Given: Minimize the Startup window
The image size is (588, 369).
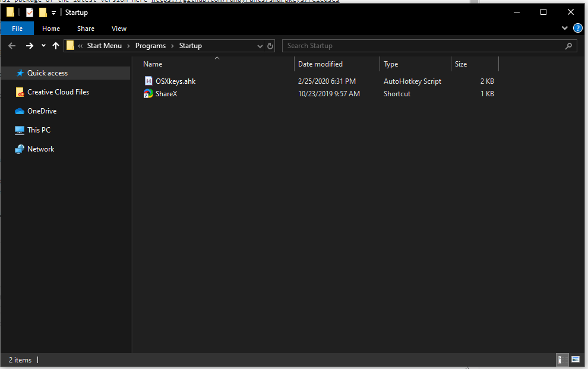Looking at the screenshot, I should pos(516,12).
